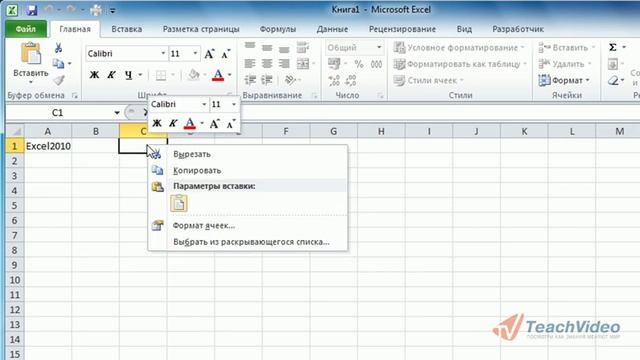Click the Copy icon in ribbon clipboard group
Image resolution: width=640 pixels, height=360 pixels.
58,63
